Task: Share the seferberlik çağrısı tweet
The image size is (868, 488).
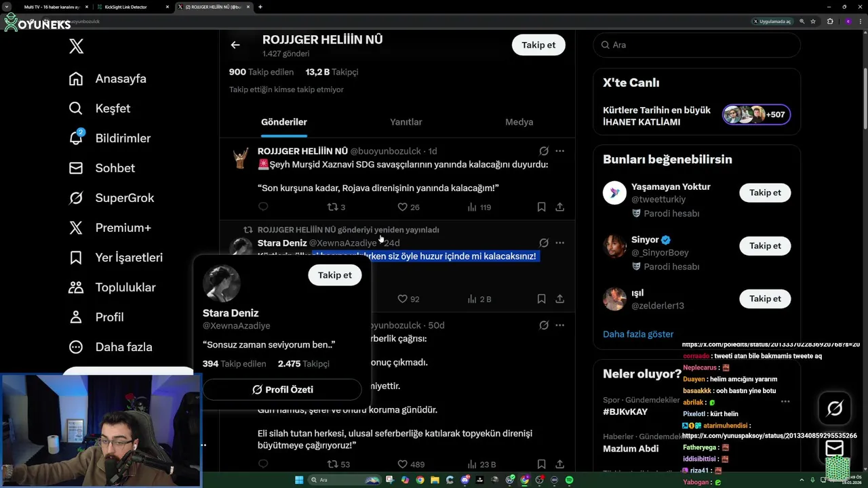Action: coord(559,464)
